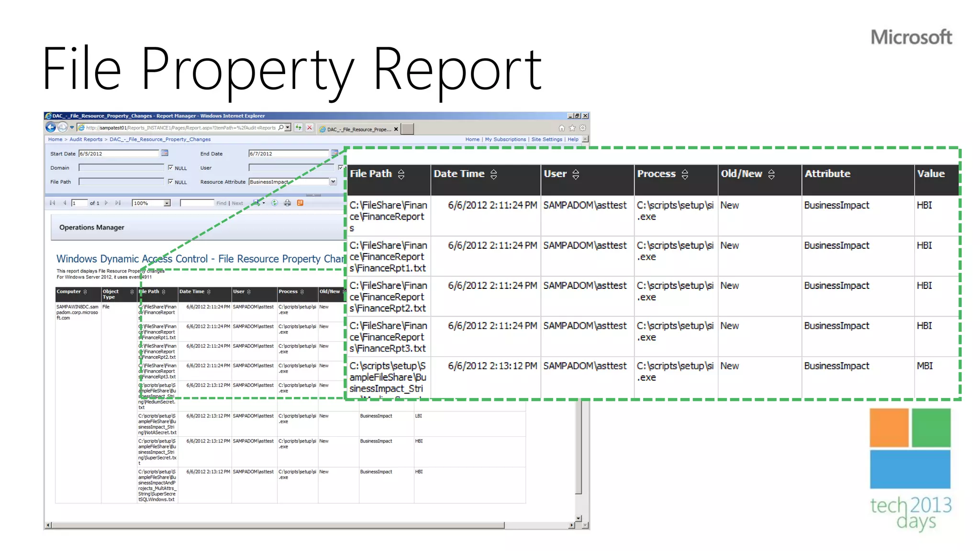This screenshot has width=980, height=551.
Task: Click Operations Manager report header
Action: click(x=92, y=227)
